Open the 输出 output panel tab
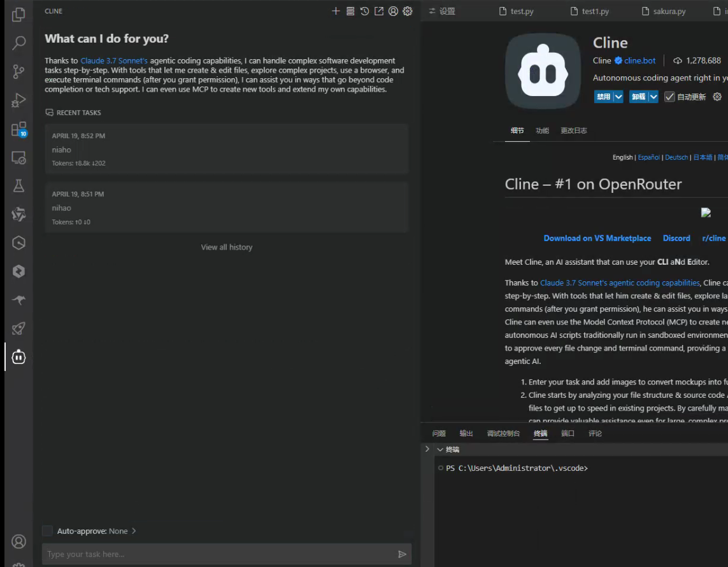This screenshot has width=728, height=567. [466, 433]
